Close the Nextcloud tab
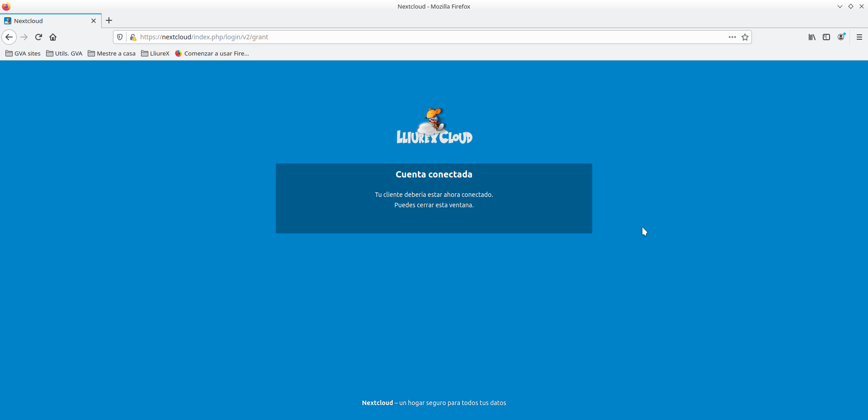Screen dimensions: 868x420 pos(94,21)
